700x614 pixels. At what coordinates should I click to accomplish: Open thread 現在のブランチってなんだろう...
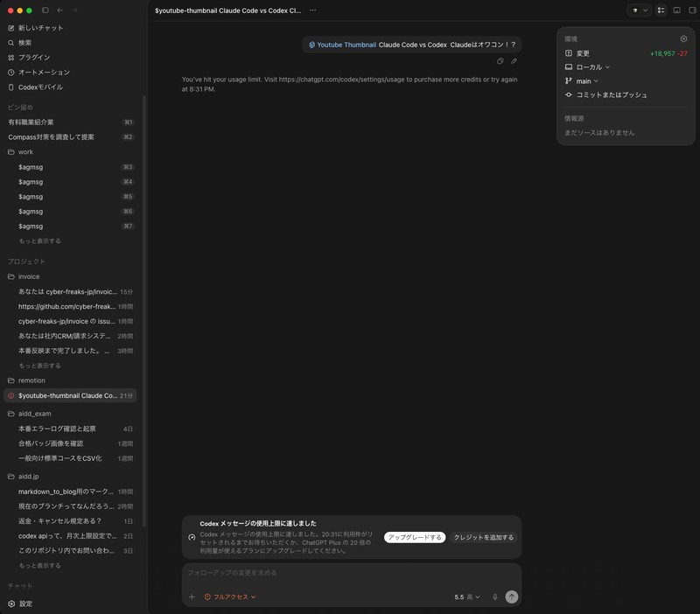(x=72, y=506)
